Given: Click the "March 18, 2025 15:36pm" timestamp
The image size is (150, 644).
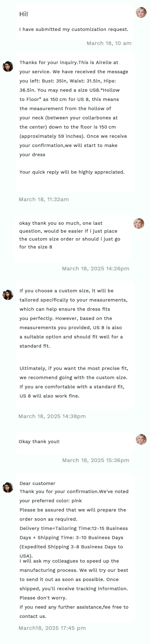Looking at the screenshot, I should [96, 460].
